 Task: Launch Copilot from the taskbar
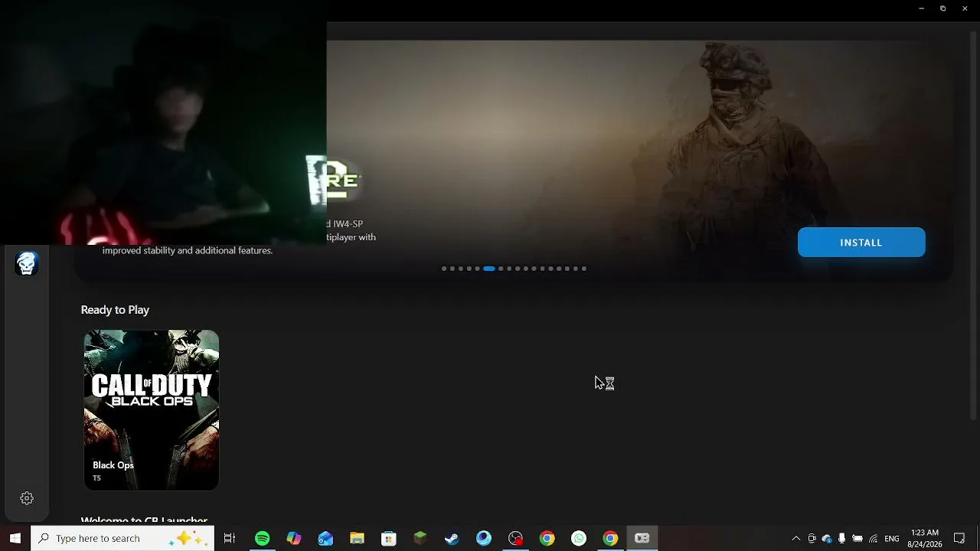click(294, 538)
